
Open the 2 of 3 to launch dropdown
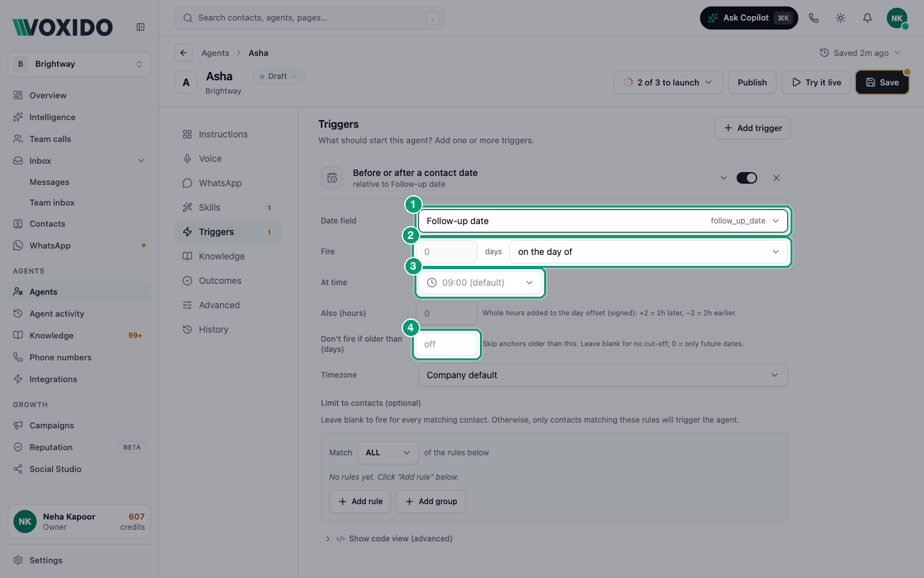(668, 82)
